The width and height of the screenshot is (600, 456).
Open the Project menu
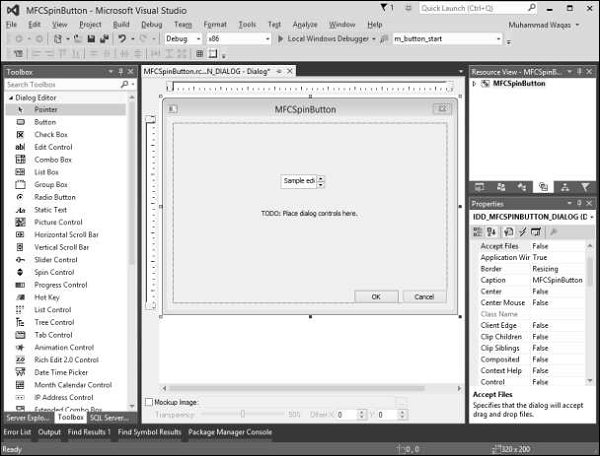(x=90, y=24)
